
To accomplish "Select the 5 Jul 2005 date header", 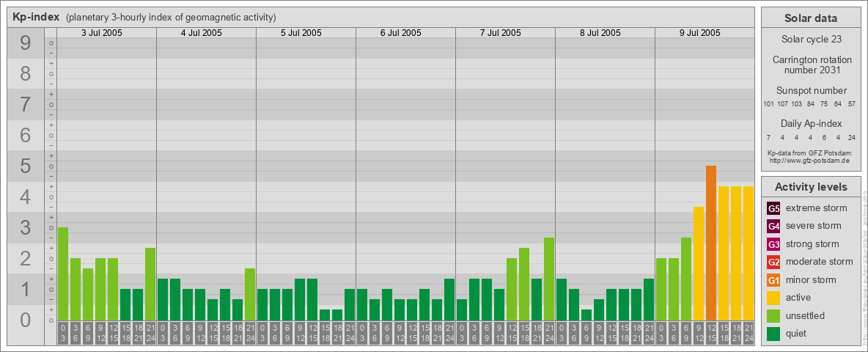I will tap(301, 33).
